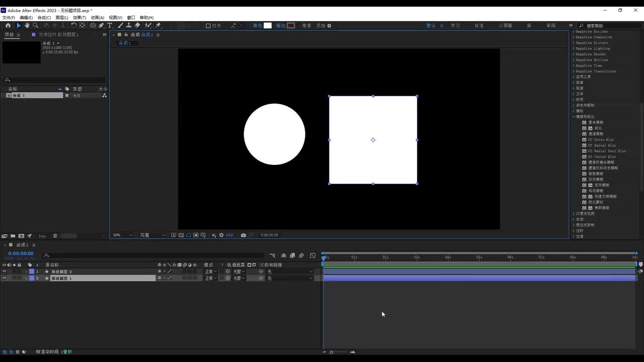Toggle frame blending icon in timeline header
This screenshot has width=644, height=362.
coord(292,255)
